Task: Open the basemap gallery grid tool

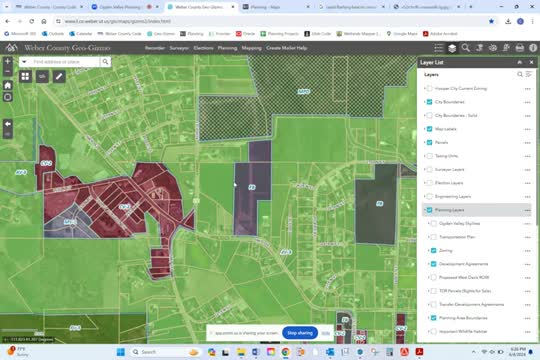Action: (25, 76)
